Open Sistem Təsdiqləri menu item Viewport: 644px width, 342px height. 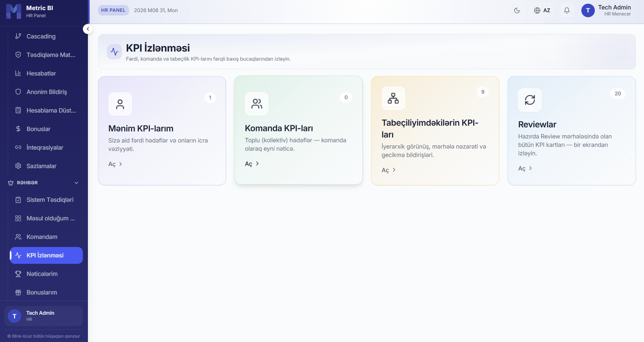(46, 200)
